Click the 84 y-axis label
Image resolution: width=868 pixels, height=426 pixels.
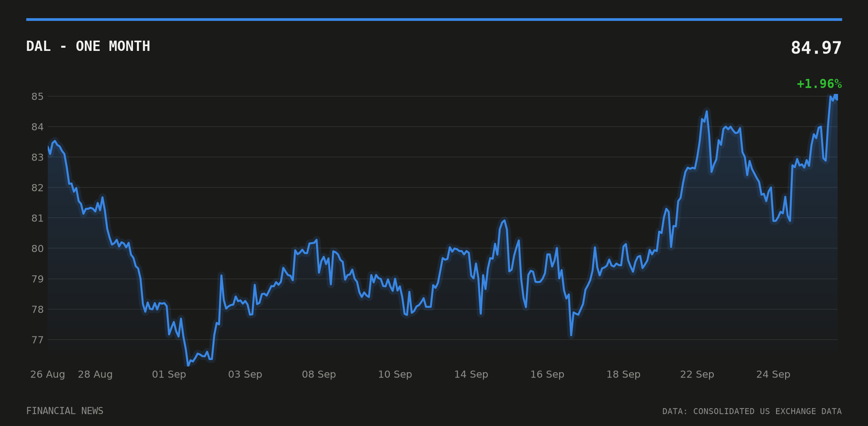[37, 127]
